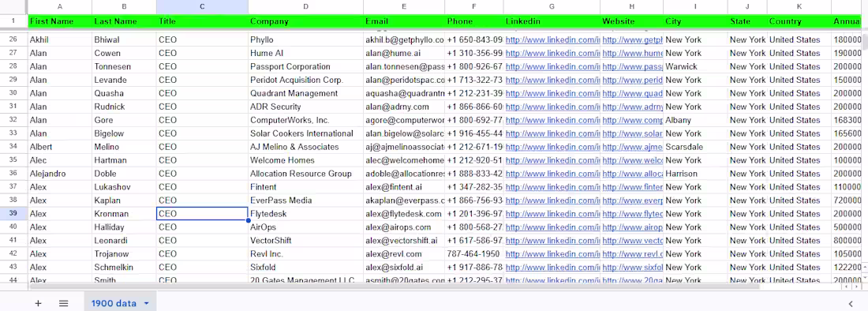Image resolution: width=868 pixels, height=311 pixels.
Task: Click the Email header cell
Action: pos(404,21)
